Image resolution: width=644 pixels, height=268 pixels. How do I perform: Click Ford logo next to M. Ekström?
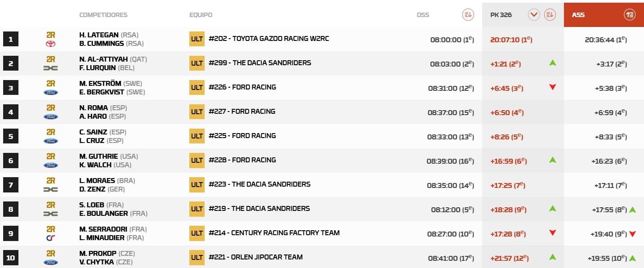pyautogui.click(x=50, y=92)
